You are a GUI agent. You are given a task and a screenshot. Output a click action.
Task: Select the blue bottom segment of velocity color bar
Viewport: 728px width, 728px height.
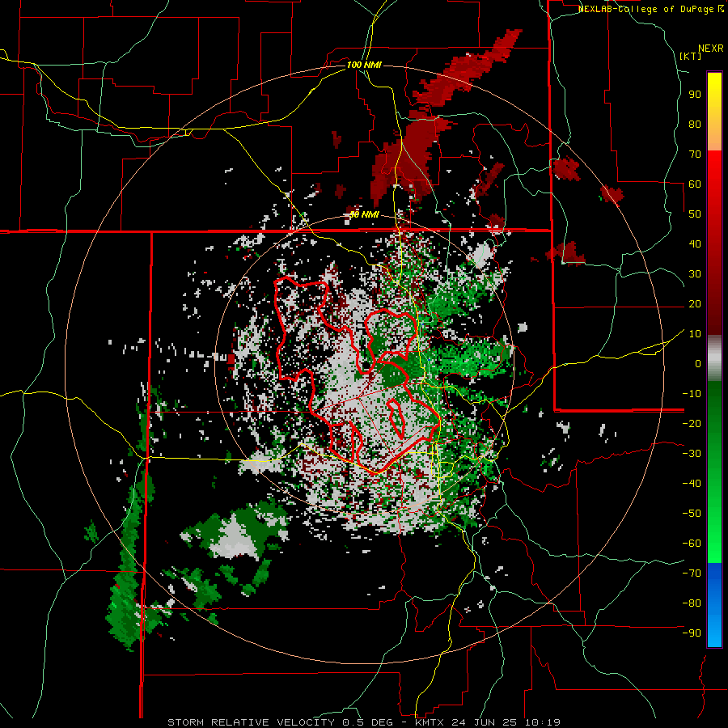click(x=714, y=605)
